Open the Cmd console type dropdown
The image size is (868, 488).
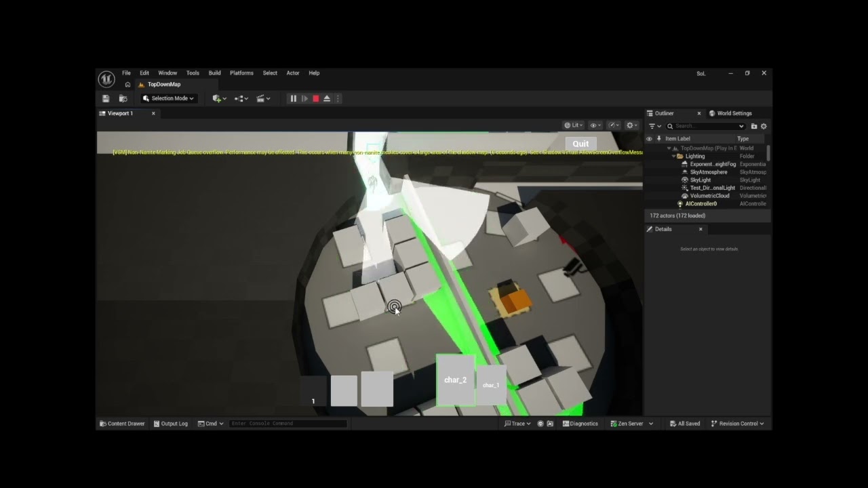click(211, 424)
